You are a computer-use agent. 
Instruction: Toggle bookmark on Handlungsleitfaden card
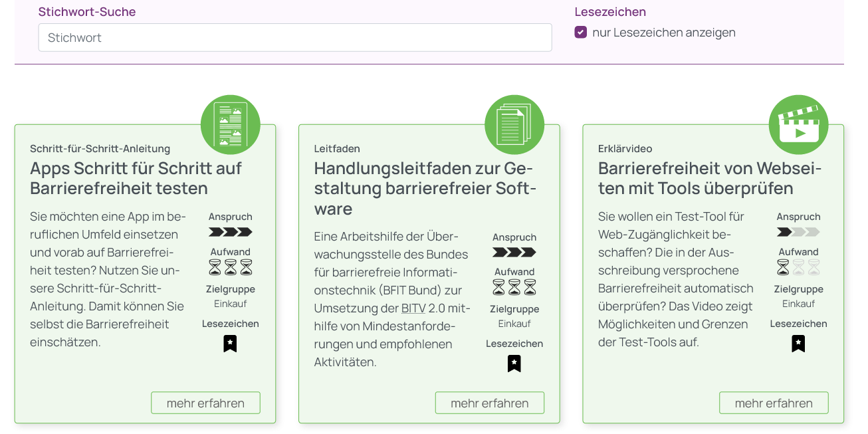[x=514, y=364]
